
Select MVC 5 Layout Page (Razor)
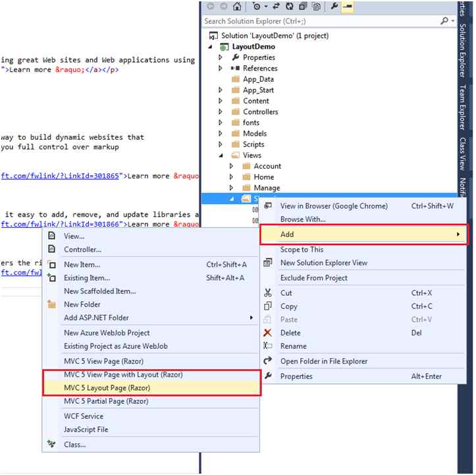(107, 388)
